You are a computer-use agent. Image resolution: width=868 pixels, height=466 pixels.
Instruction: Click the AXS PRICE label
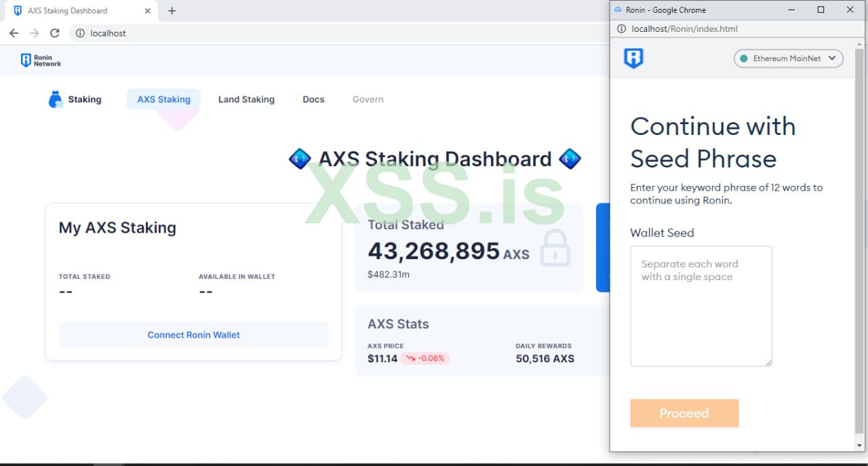386,346
